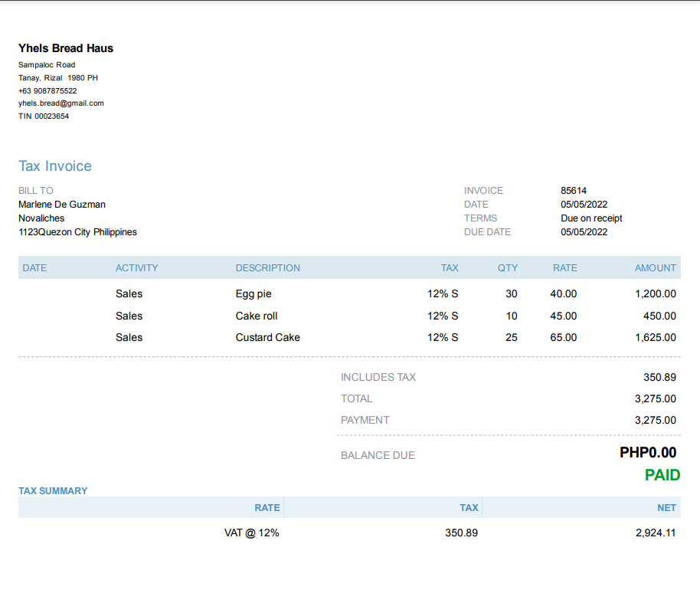Image resolution: width=700 pixels, height=603 pixels.
Task: Click the NET header in the tax summary
Action: click(666, 508)
